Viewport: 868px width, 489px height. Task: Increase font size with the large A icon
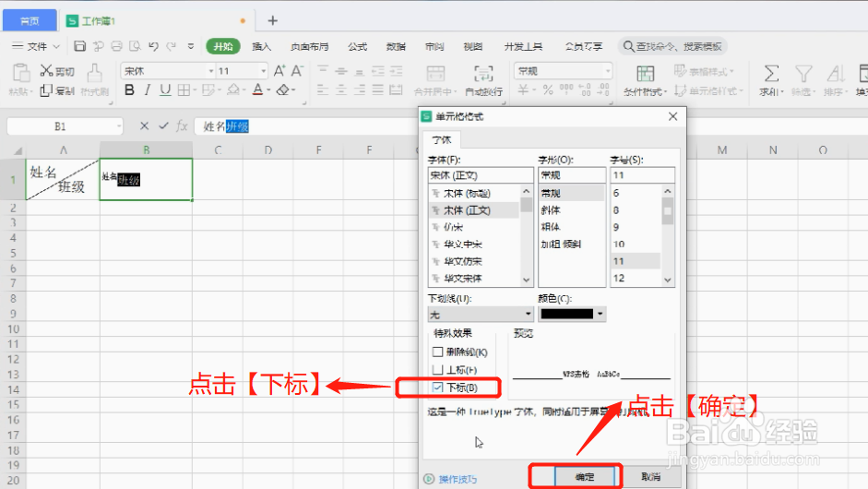(x=279, y=71)
